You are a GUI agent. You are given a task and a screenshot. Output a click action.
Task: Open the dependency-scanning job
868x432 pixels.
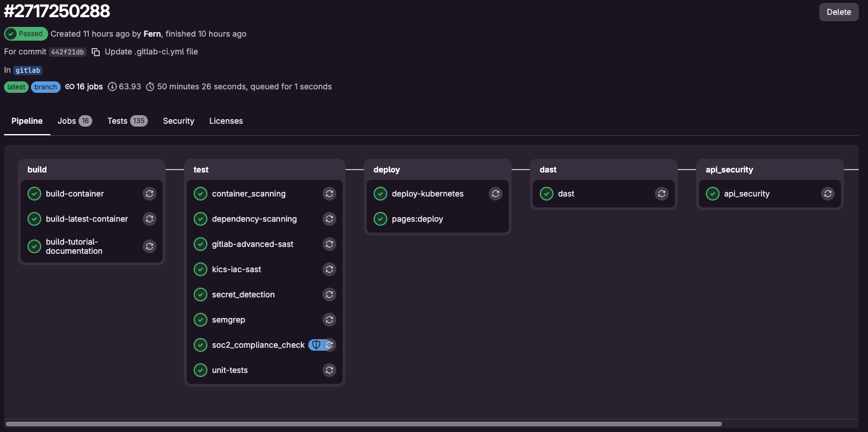tap(254, 219)
